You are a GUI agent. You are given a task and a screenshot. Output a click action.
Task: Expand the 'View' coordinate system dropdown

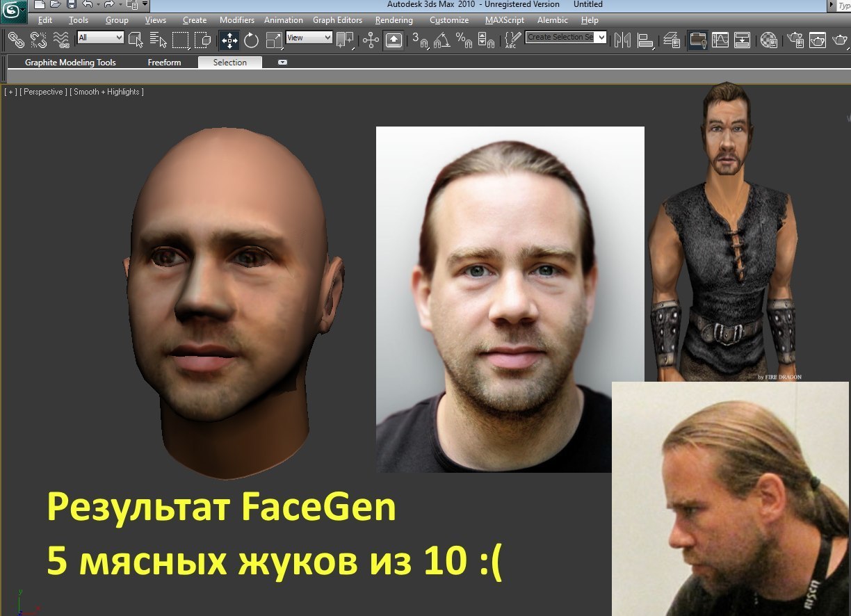point(309,38)
